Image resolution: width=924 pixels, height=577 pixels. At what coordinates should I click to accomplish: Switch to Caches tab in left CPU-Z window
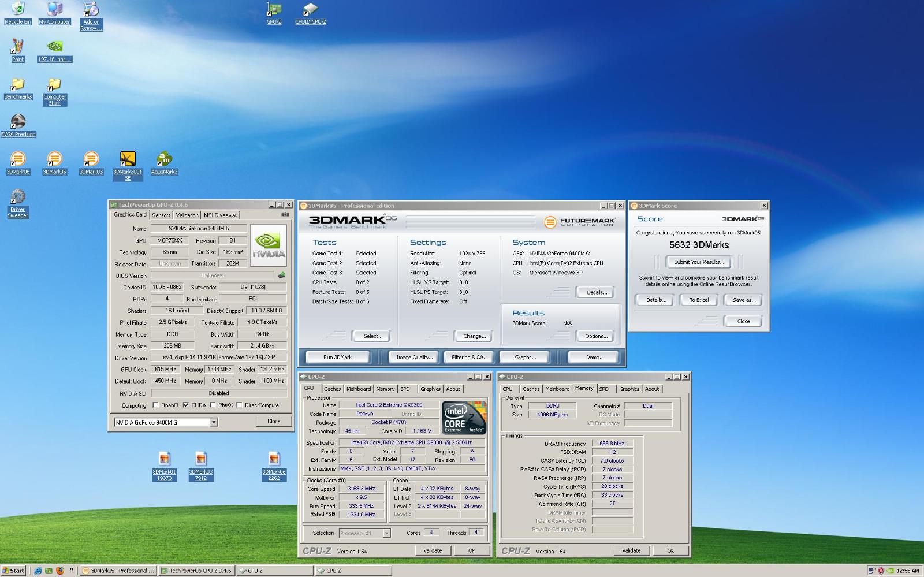[x=332, y=389]
